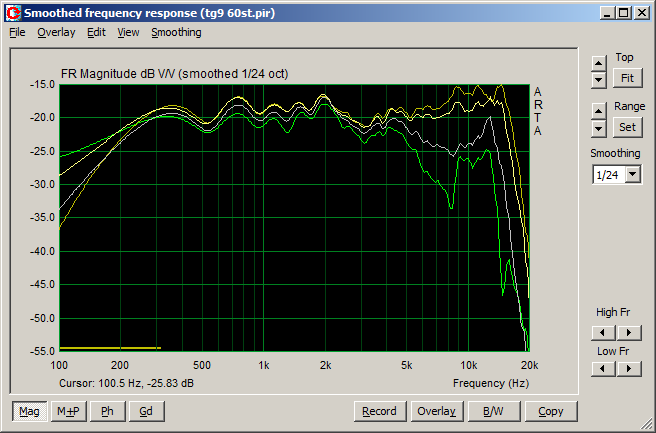Viewport: 656px width, 433px height.
Task: Select the Mag view button
Action: [29, 412]
